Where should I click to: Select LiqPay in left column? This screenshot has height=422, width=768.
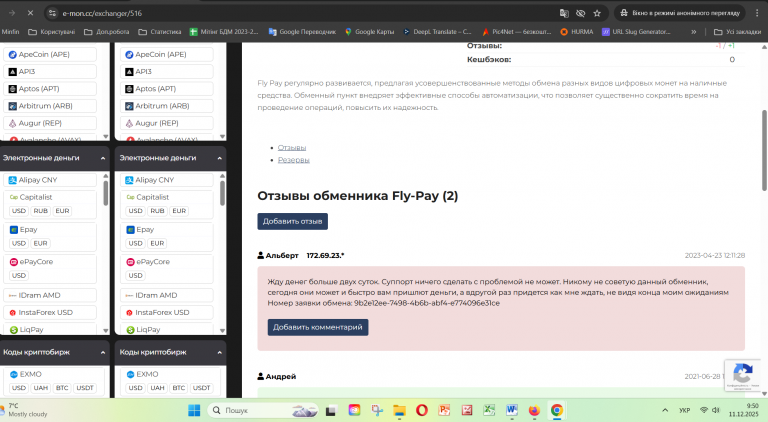(x=50, y=329)
